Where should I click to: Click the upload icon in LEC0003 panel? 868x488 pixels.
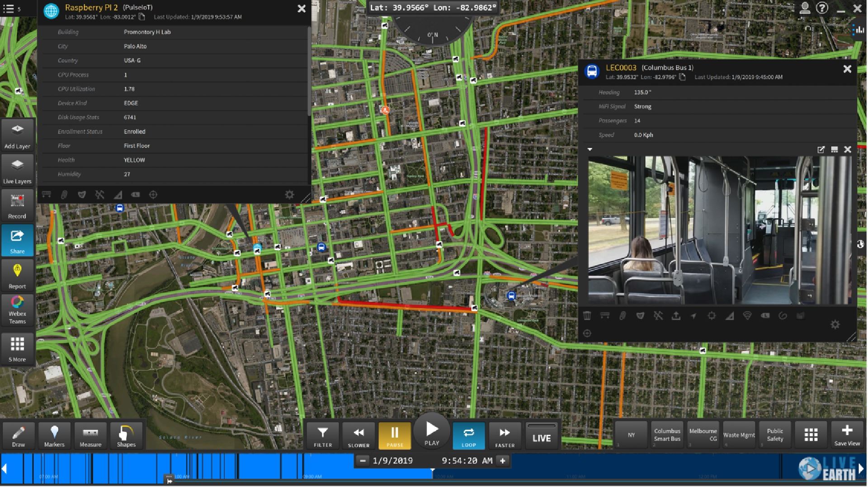coord(676,316)
